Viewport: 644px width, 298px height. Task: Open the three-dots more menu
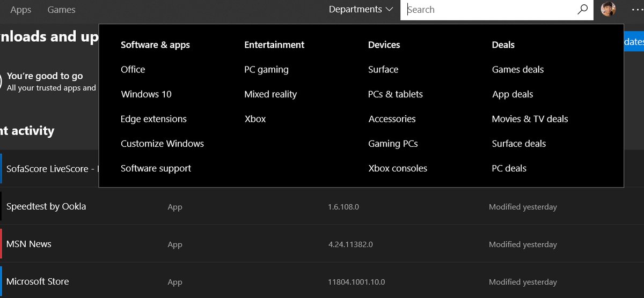[x=637, y=10]
